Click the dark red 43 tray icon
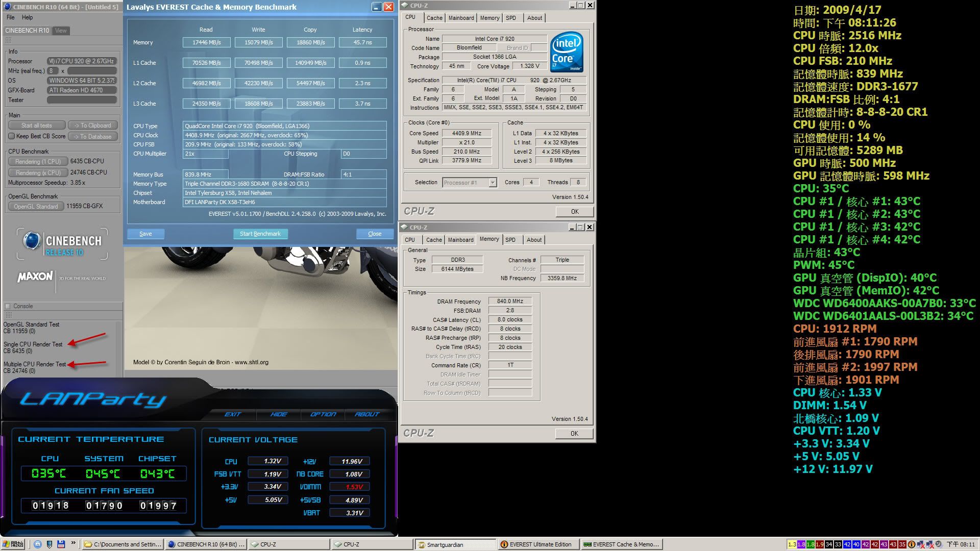The width and height of the screenshot is (980, 551). 893,544
